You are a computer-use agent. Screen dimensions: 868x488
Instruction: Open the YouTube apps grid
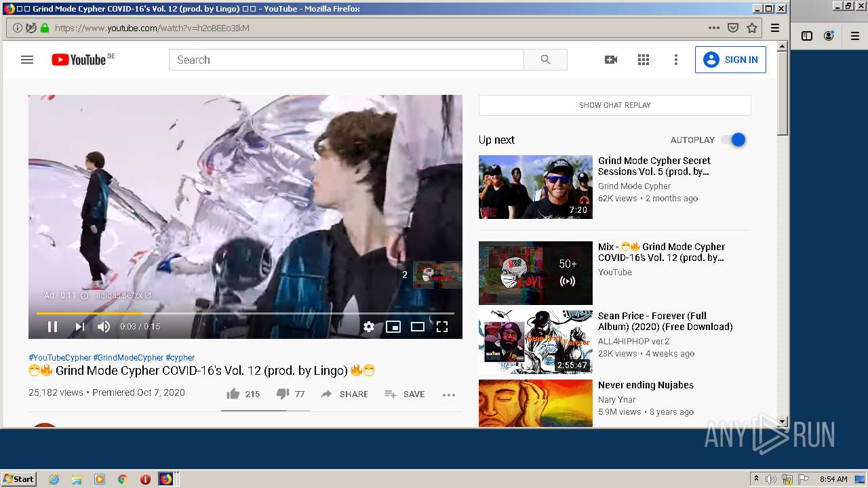pyautogui.click(x=644, y=60)
